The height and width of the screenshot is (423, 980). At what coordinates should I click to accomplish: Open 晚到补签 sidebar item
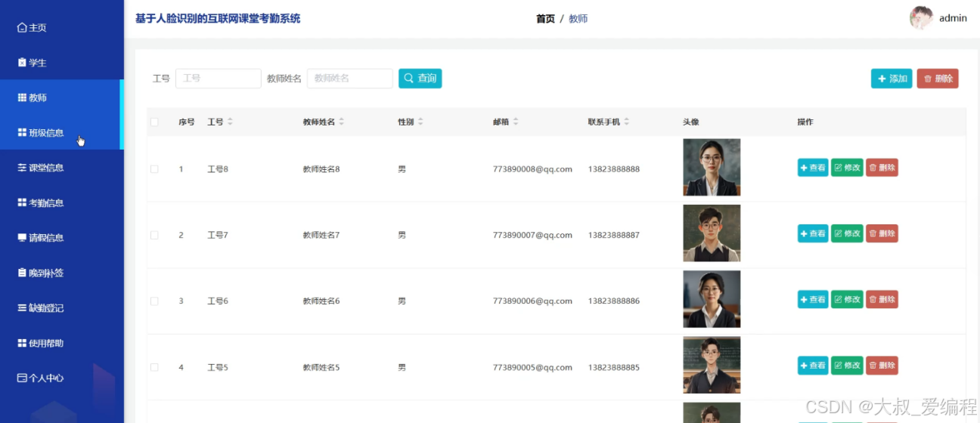coord(60,273)
